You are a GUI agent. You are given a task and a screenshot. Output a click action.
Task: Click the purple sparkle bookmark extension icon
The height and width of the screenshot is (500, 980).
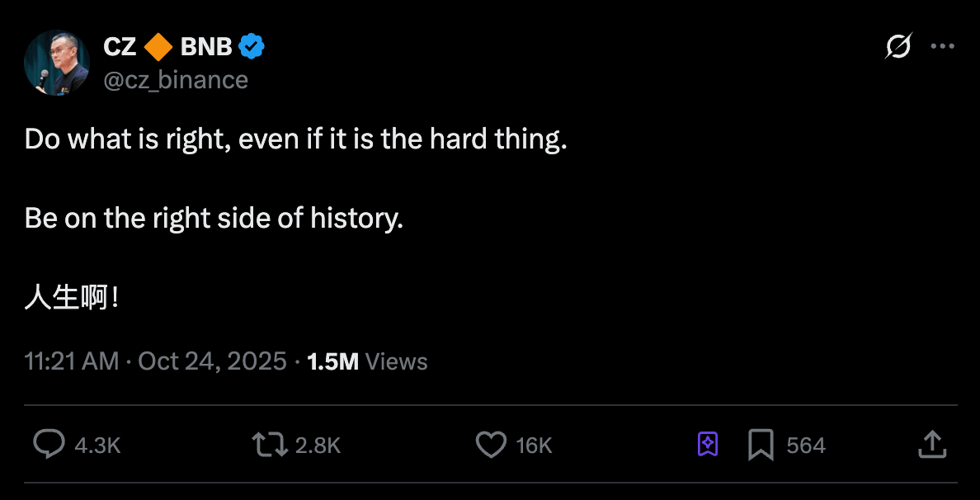point(708,445)
